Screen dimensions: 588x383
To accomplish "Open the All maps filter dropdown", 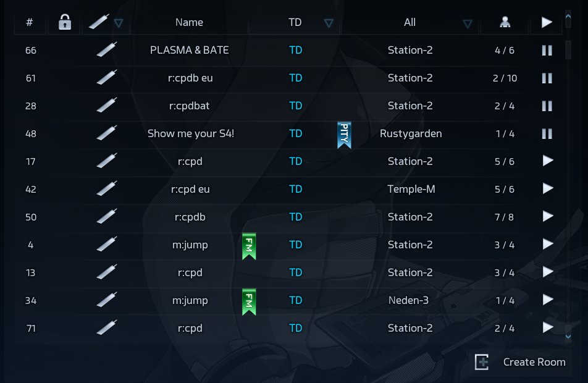I will coord(468,23).
